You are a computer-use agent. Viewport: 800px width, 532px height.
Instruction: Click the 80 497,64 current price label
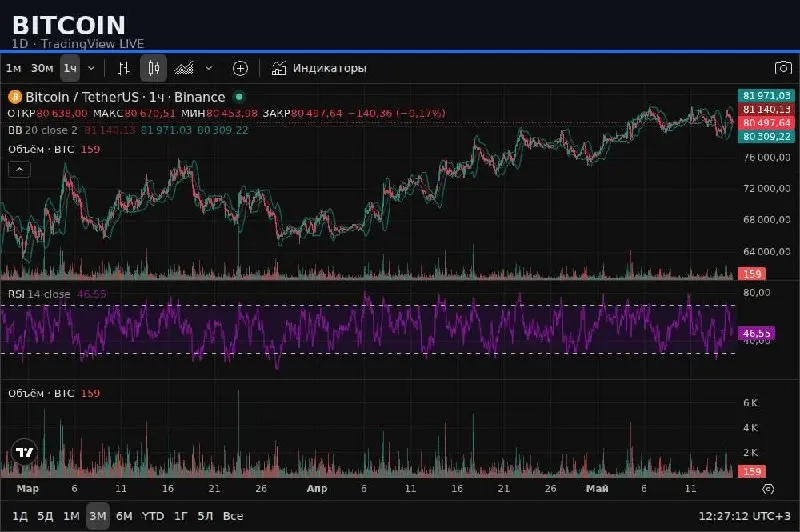pos(766,123)
